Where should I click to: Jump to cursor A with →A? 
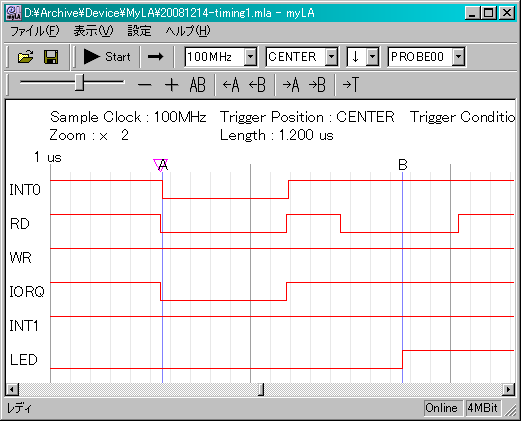[291, 85]
